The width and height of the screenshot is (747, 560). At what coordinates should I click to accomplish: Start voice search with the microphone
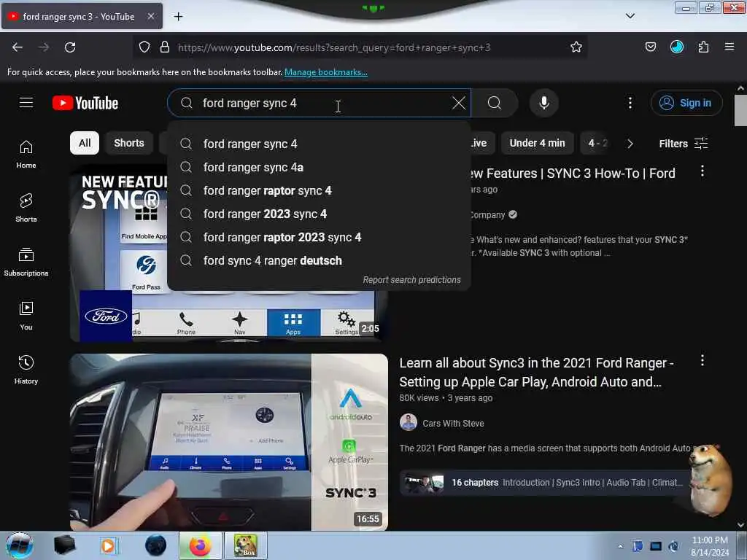544,103
